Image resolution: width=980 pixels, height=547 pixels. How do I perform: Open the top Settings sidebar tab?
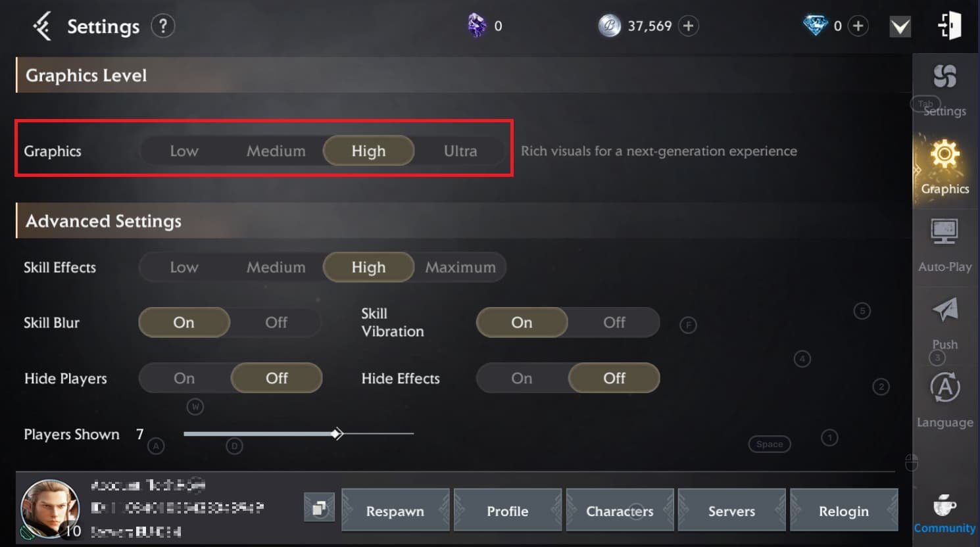pos(944,89)
